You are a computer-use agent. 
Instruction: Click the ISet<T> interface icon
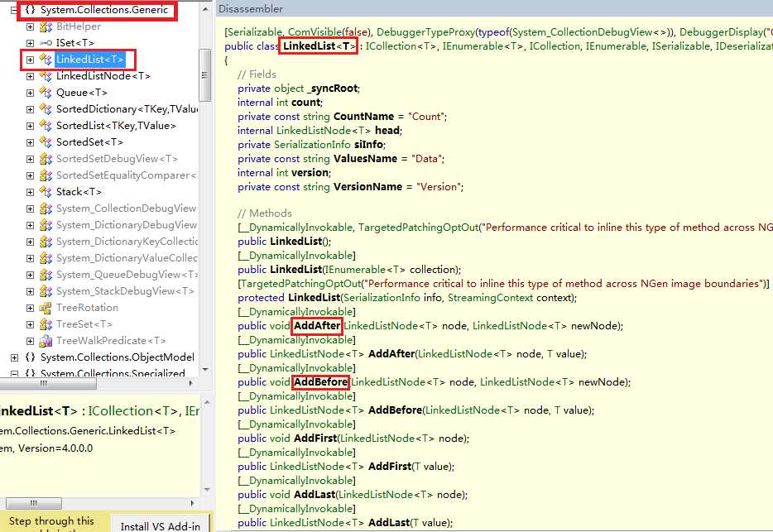coord(46,43)
